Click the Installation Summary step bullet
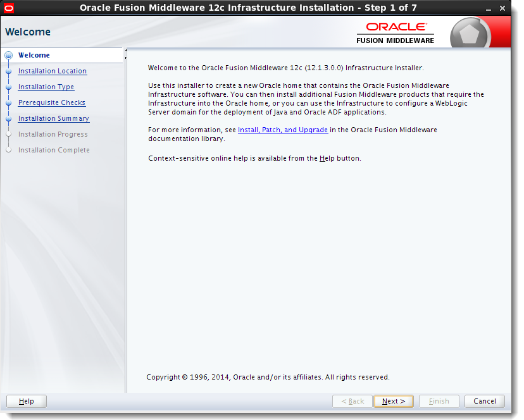The image size is (524, 420). pyautogui.click(x=9, y=119)
